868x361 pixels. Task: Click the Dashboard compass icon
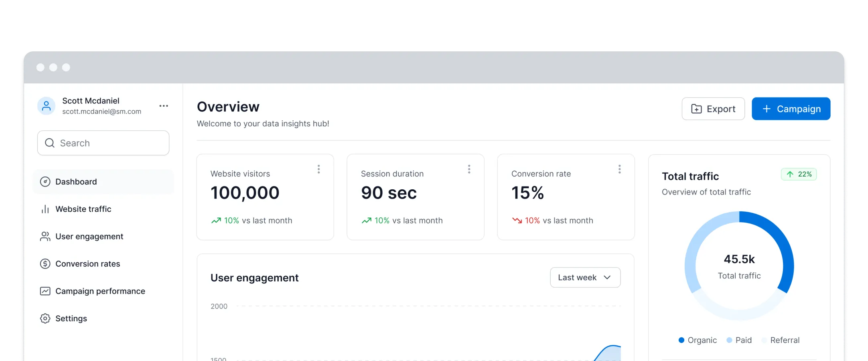pos(45,182)
